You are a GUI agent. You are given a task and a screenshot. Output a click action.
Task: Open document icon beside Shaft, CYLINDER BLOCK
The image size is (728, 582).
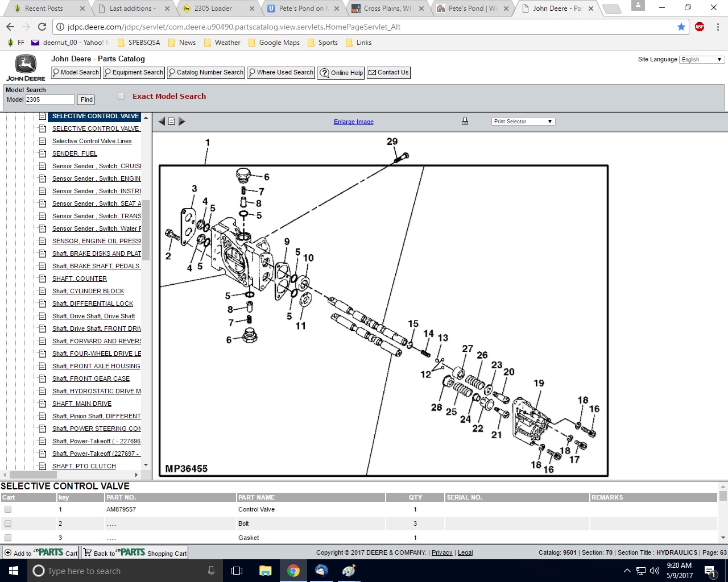pyautogui.click(x=43, y=291)
